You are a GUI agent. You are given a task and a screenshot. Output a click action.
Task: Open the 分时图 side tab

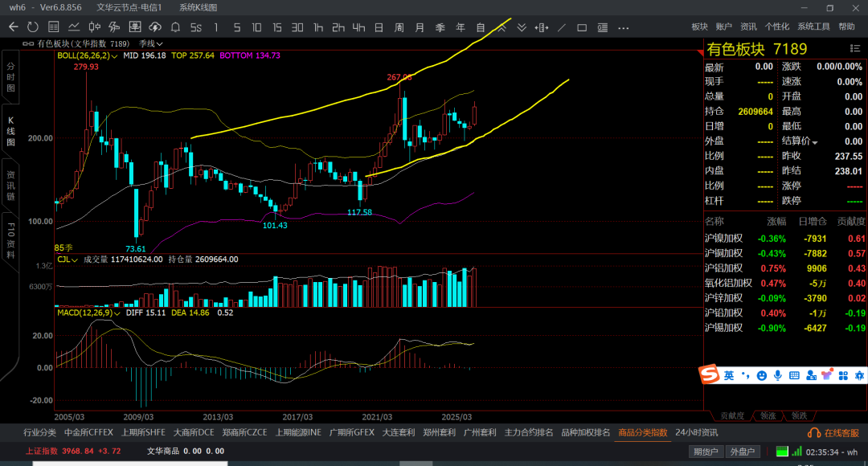tap(10, 77)
